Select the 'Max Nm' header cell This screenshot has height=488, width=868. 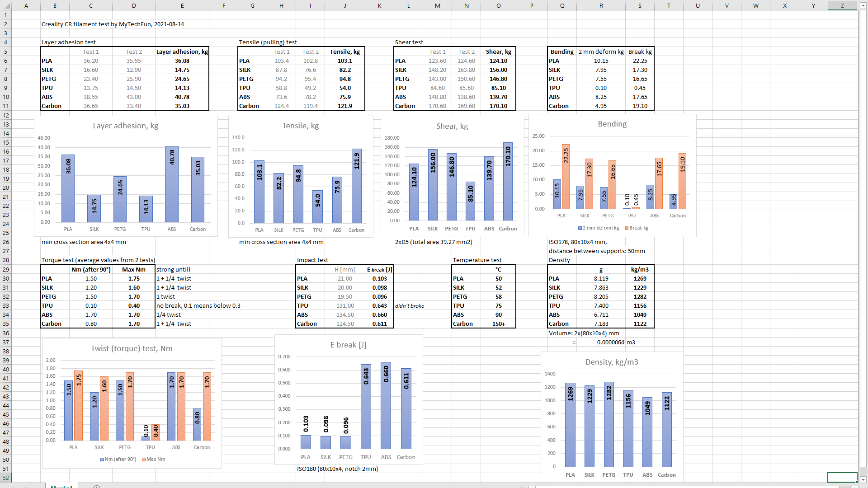point(134,270)
